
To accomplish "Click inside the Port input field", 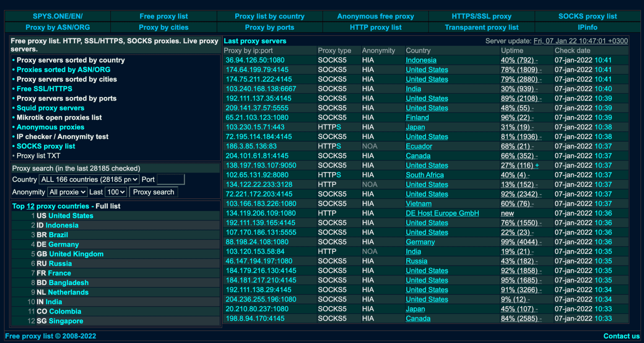I will pyautogui.click(x=171, y=179).
